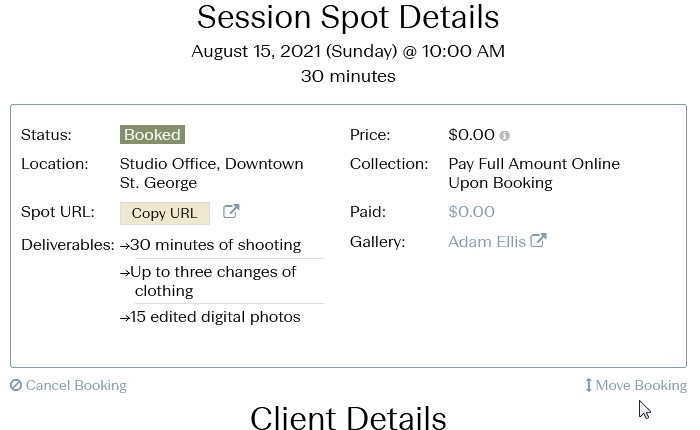Open the external link icon beside Adam Ellis
Image resolution: width=700 pixels, height=430 pixels.
(x=538, y=241)
